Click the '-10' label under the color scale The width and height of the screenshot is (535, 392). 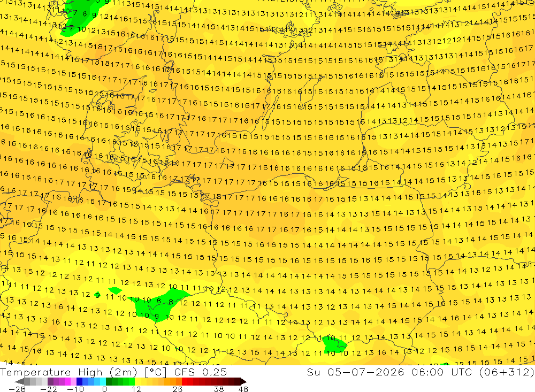pyautogui.click(x=75, y=389)
